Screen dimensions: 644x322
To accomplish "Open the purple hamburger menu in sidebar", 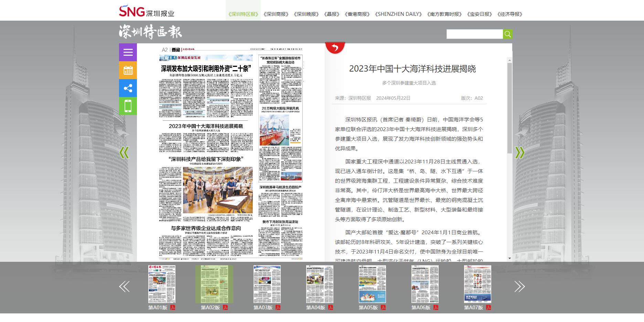I will pos(128,52).
